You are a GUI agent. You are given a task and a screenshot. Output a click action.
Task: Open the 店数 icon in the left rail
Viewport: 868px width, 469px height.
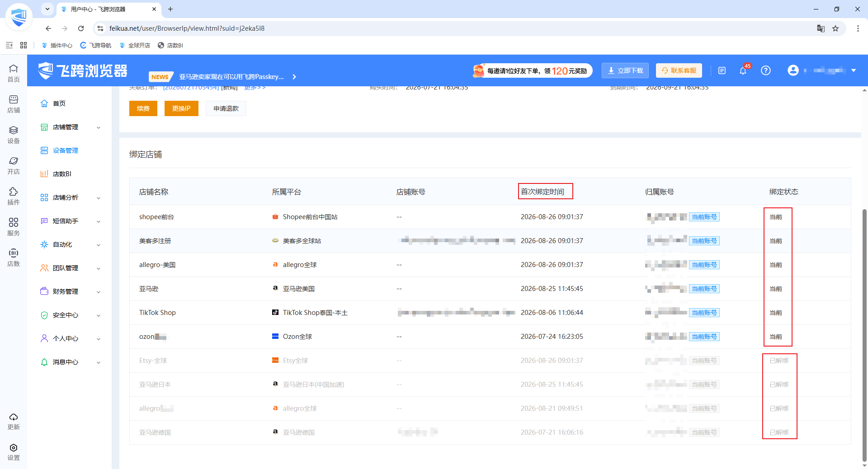[x=14, y=257]
